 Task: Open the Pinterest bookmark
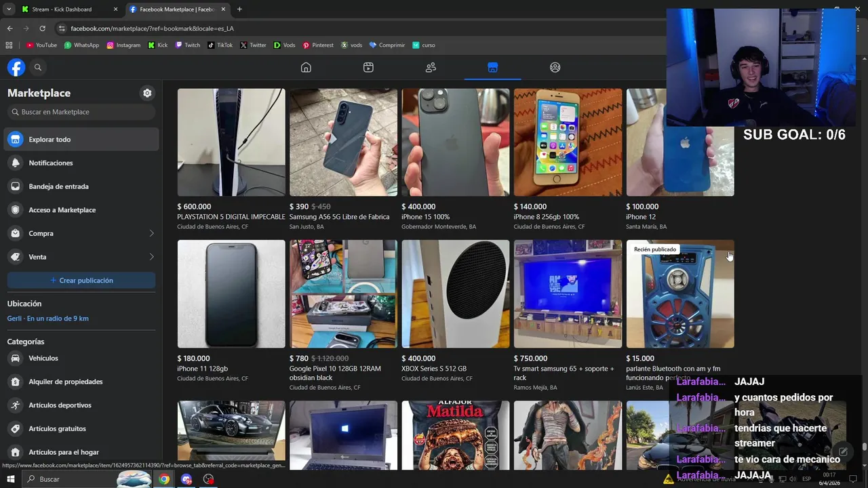[318, 45]
